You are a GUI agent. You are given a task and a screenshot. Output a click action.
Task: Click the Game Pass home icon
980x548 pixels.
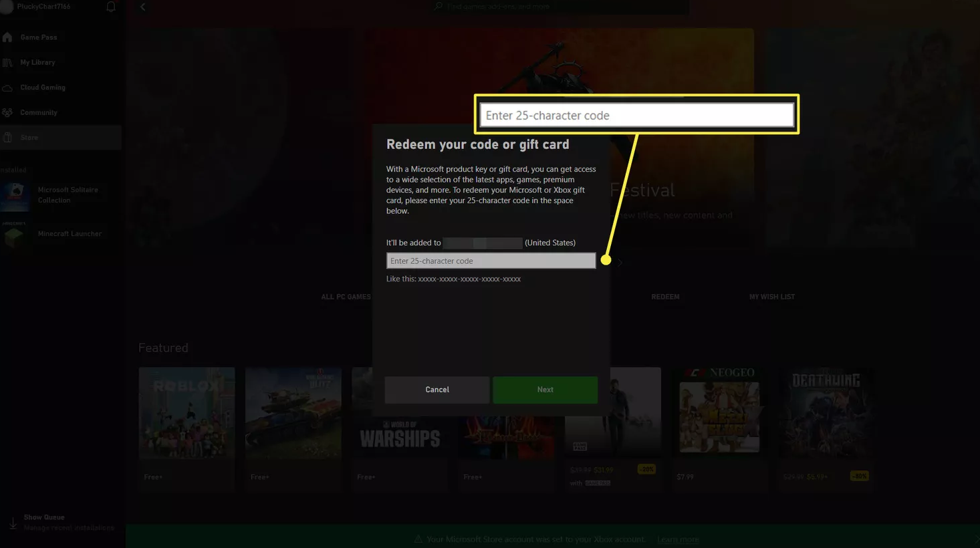tap(7, 37)
